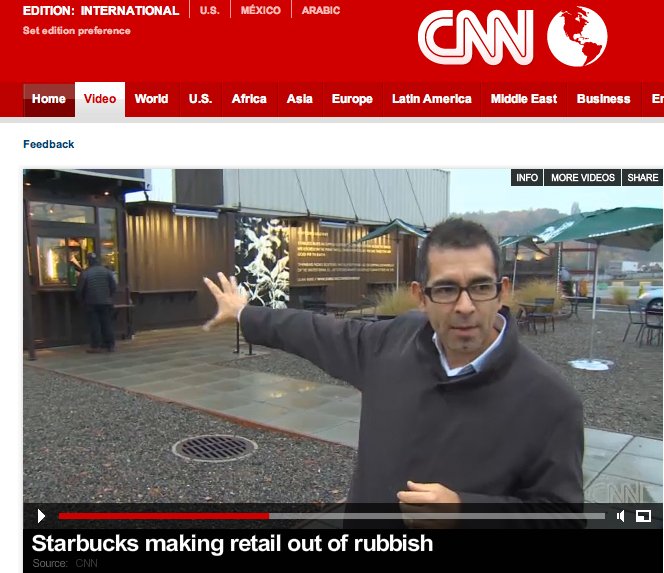Click the CNN logo
This screenshot has height=573, width=664.
coord(476,37)
